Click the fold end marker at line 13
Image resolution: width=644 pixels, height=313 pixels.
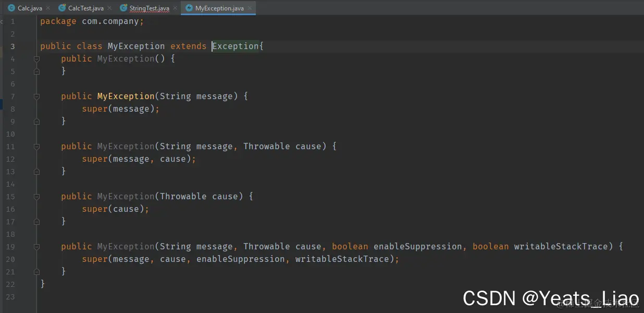point(36,172)
